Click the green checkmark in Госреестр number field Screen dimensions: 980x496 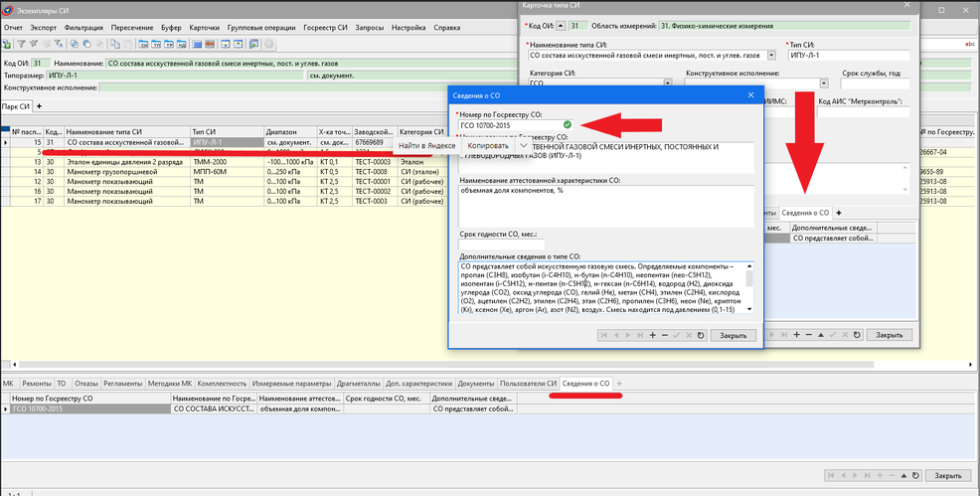(x=567, y=125)
